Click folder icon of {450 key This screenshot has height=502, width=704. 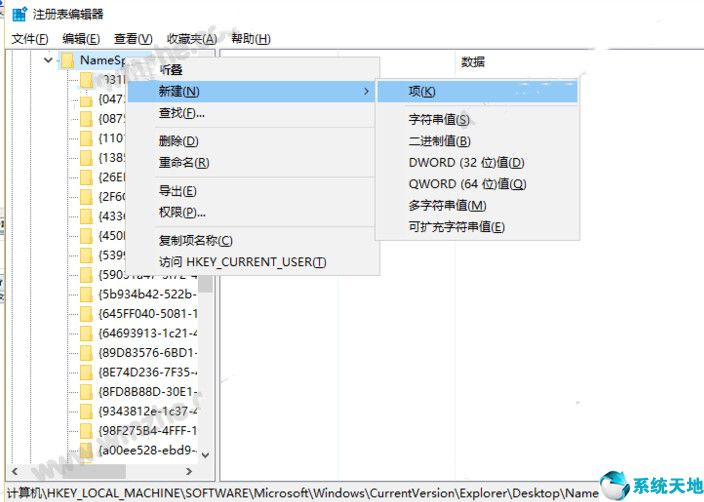[86, 236]
